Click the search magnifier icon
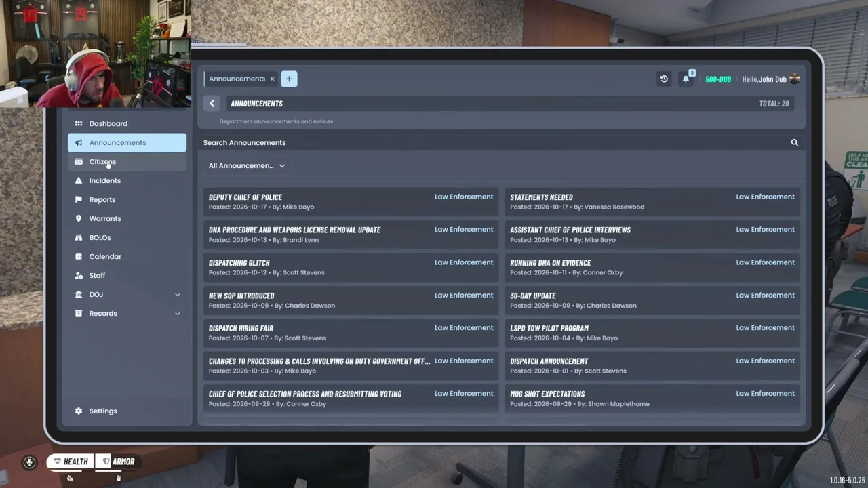Image resolution: width=868 pixels, height=488 pixels. [x=794, y=143]
